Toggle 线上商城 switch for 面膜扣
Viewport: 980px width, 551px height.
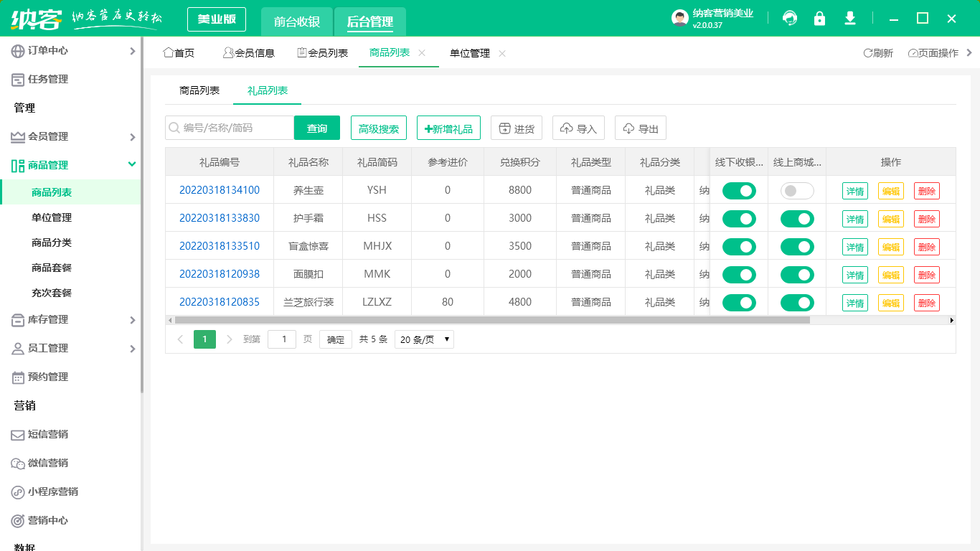[797, 275]
